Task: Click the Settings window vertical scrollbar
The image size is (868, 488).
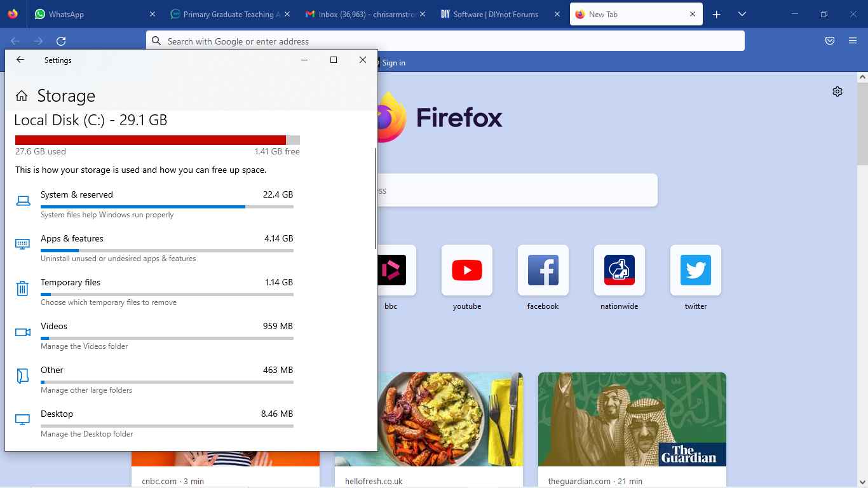Action: point(376,198)
